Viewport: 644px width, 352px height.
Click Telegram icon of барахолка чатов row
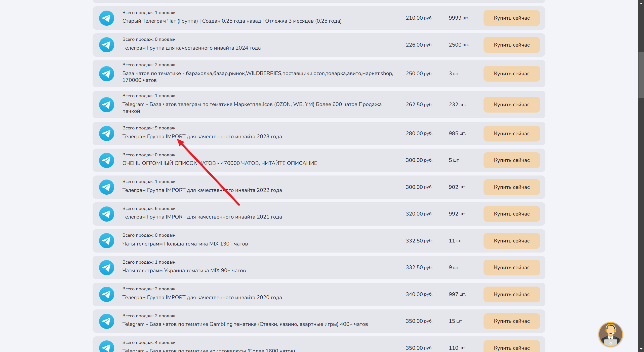click(x=106, y=74)
